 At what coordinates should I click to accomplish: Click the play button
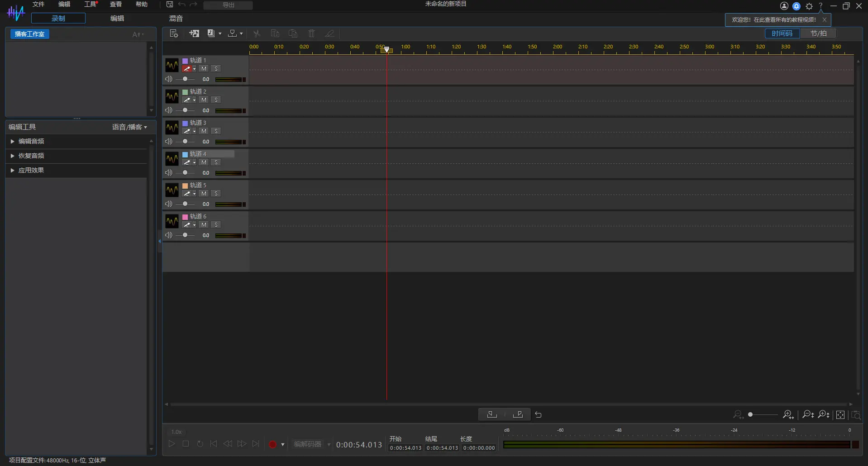[x=172, y=444]
